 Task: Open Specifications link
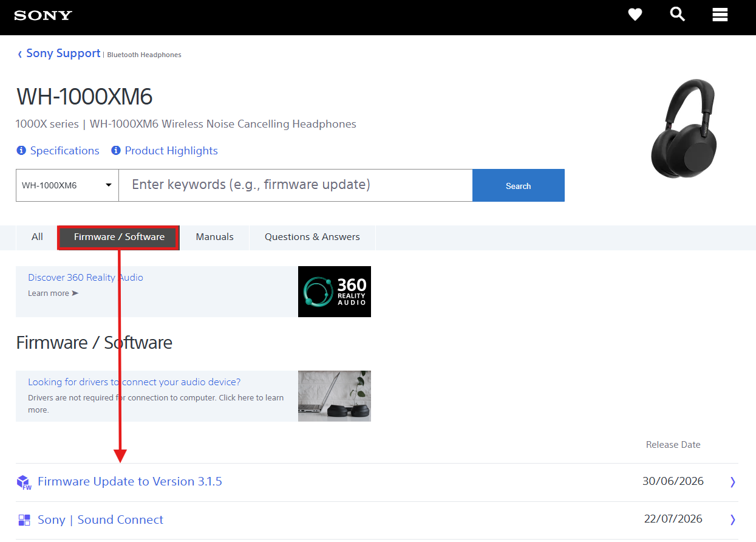pos(64,151)
